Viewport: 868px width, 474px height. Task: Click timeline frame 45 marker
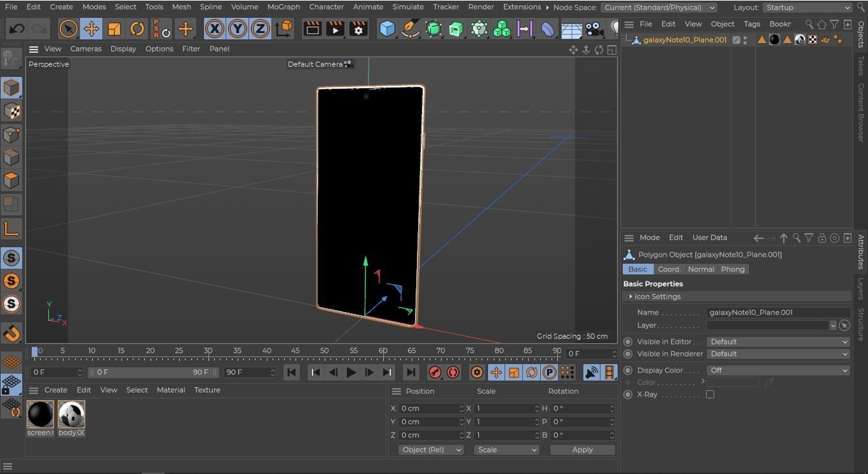295,351
